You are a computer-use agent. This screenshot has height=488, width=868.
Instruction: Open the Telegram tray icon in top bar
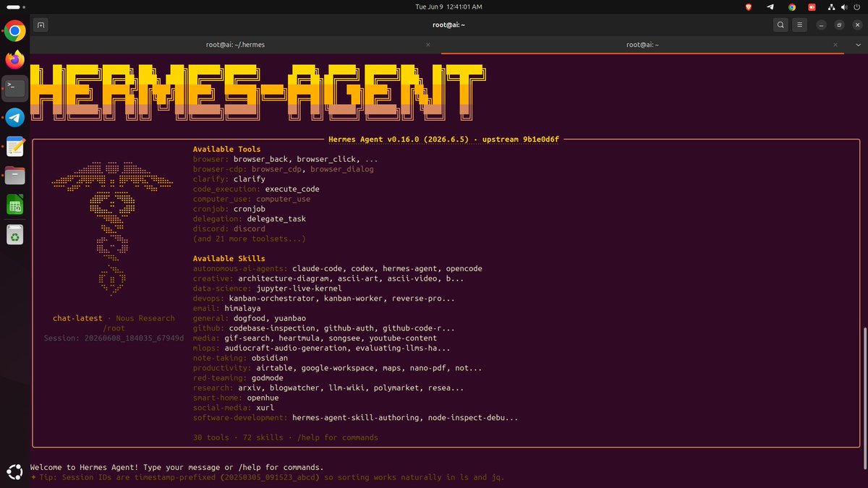(x=770, y=7)
